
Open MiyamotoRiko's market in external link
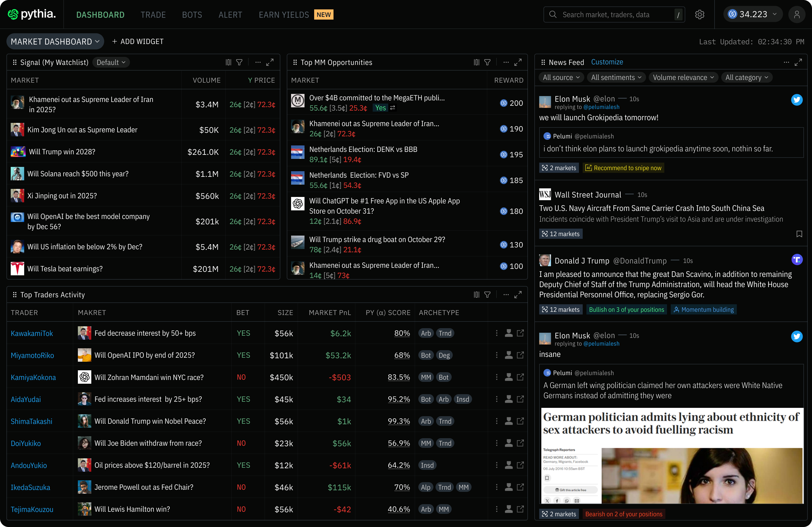tap(520, 355)
